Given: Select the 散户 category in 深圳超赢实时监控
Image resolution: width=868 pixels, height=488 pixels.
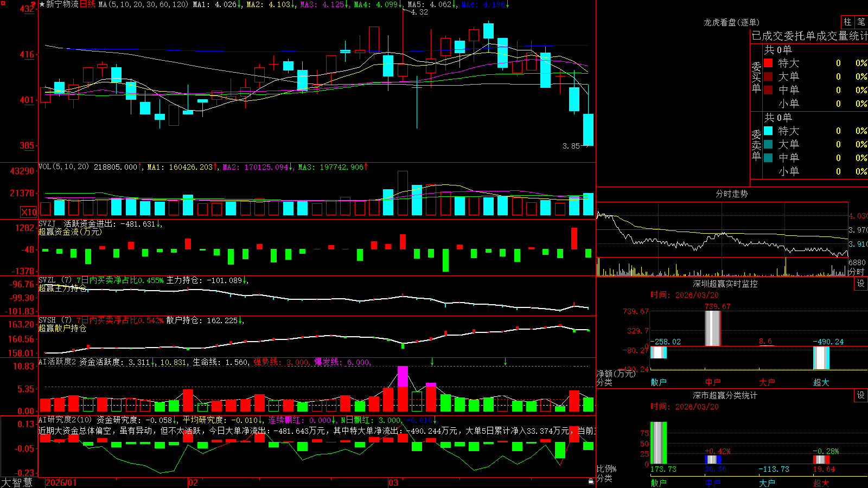Looking at the screenshot, I should 659,382.
